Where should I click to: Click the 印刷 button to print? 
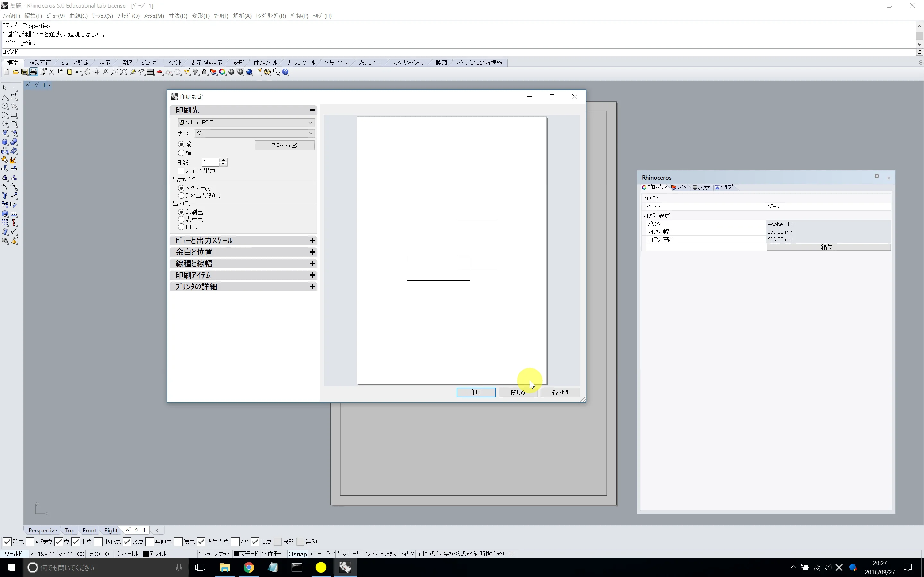click(475, 392)
